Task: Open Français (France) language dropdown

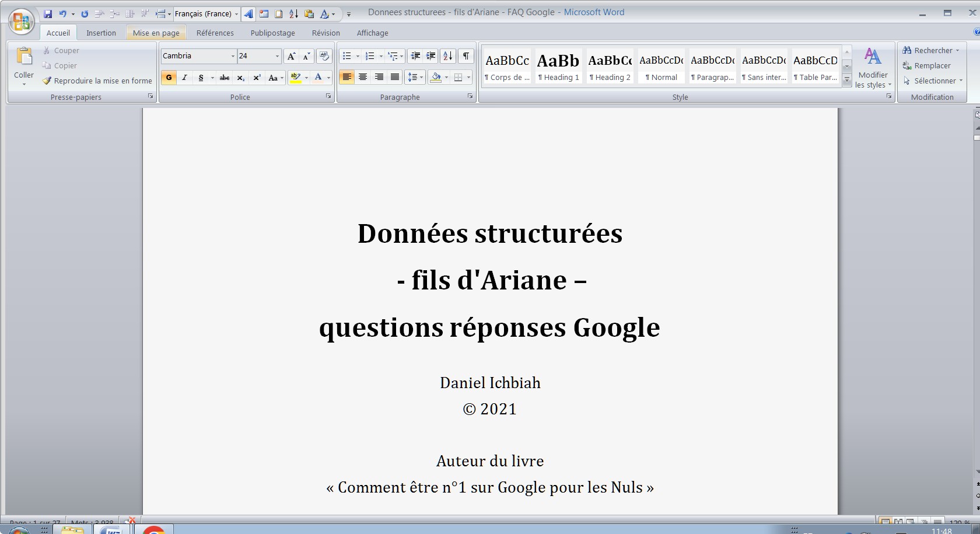Action: (x=236, y=14)
